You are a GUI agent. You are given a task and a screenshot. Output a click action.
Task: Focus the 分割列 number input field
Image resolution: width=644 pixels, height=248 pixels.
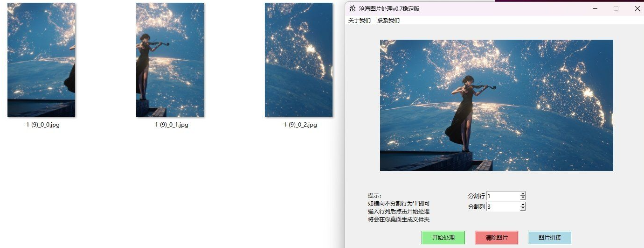pos(503,206)
